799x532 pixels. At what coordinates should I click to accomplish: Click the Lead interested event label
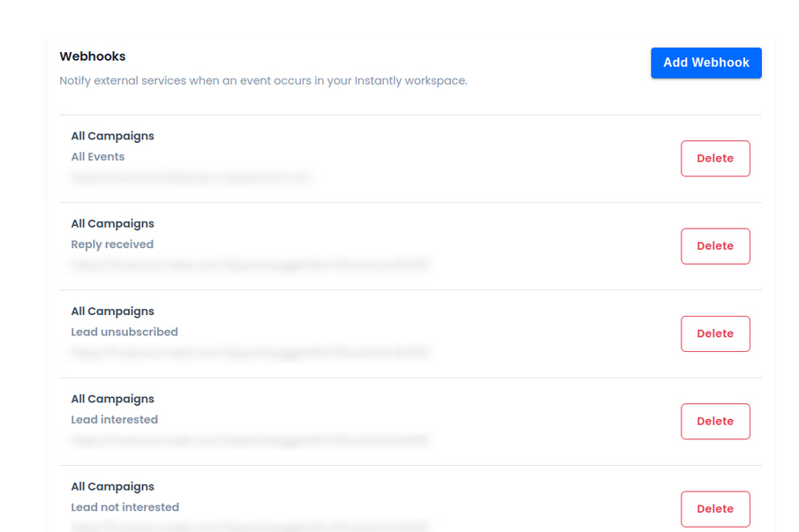click(115, 419)
